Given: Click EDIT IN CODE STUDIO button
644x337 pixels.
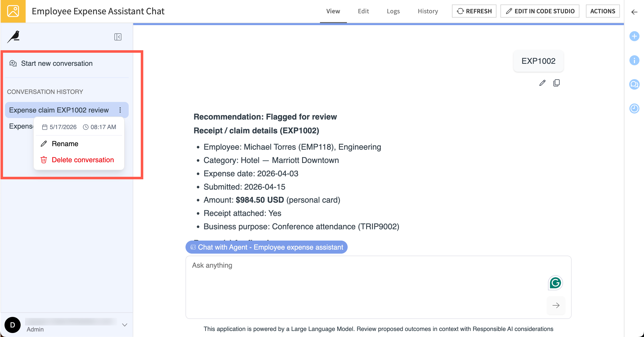Looking at the screenshot, I should click(x=540, y=11).
